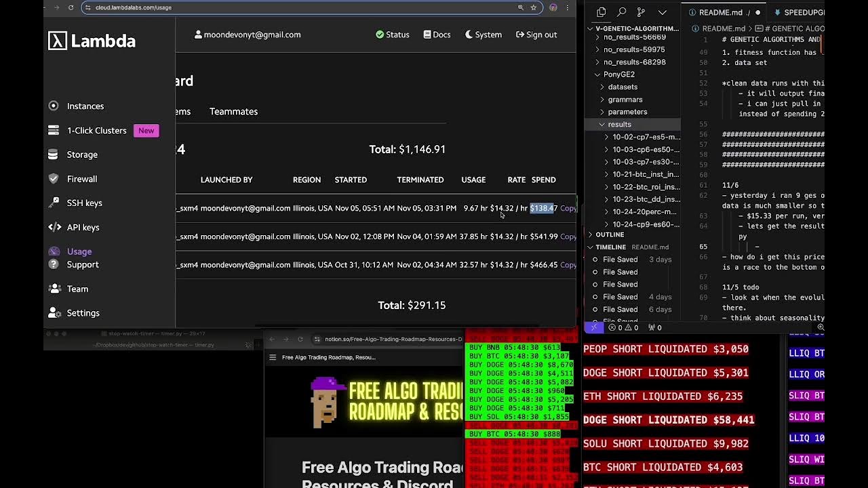The height and width of the screenshot is (488, 868).
Task: Open errors and warnings in the VS Code status bar
Action: (x=623, y=327)
